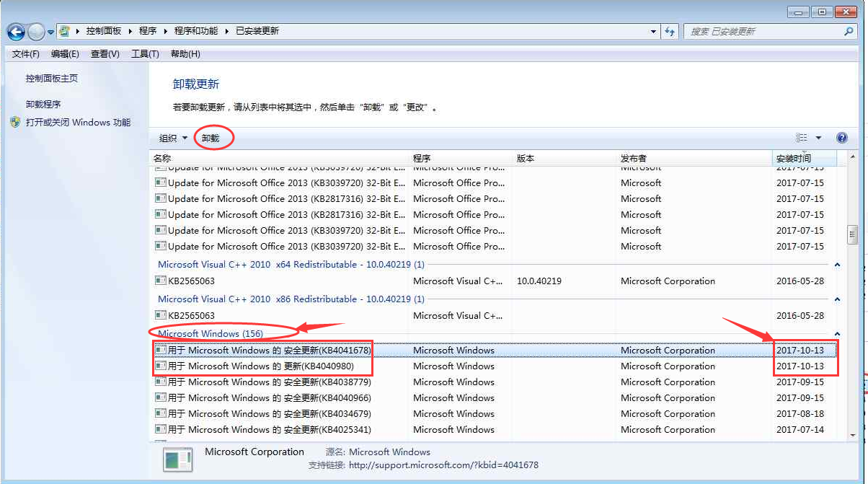
Task: Open the view options dropdown arrow
Action: coord(818,138)
